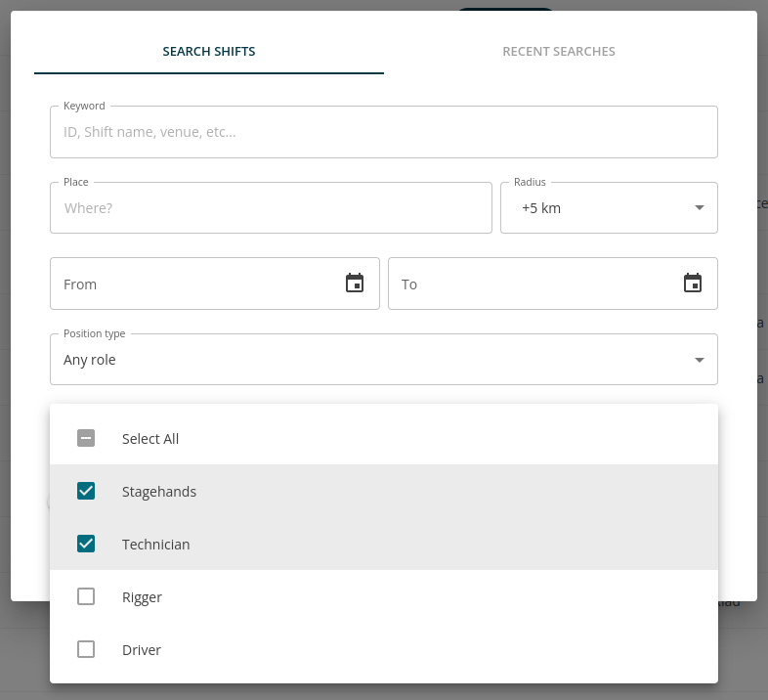Image resolution: width=768 pixels, height=700 pixels.
Task: Click the To date field
Action: 533,284
